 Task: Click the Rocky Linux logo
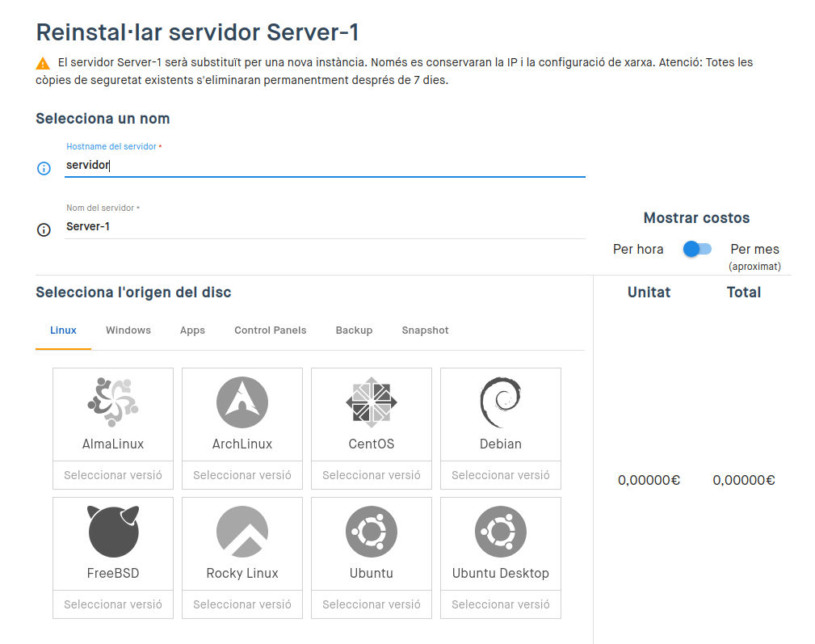[242, 532]
